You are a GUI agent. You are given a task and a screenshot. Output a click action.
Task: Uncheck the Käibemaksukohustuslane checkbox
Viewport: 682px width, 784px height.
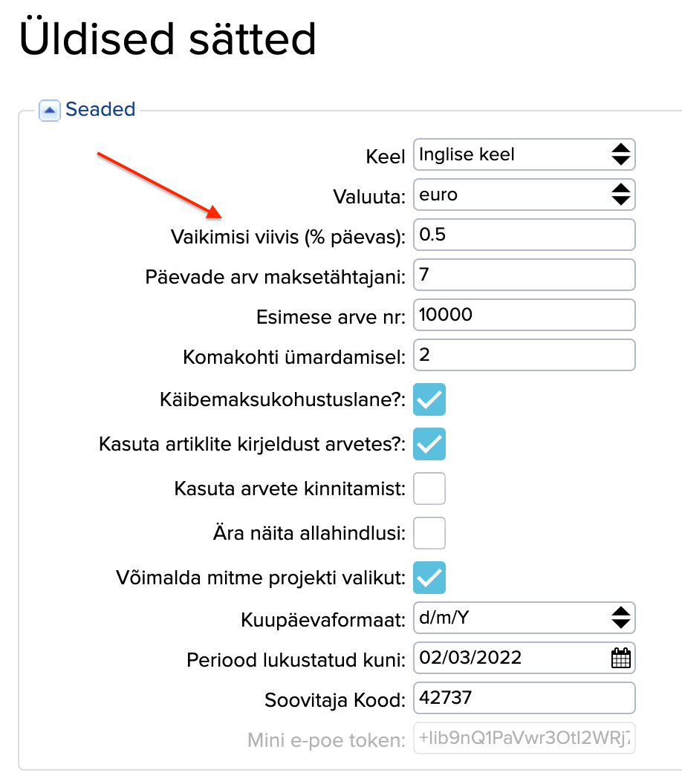[429, 399]
